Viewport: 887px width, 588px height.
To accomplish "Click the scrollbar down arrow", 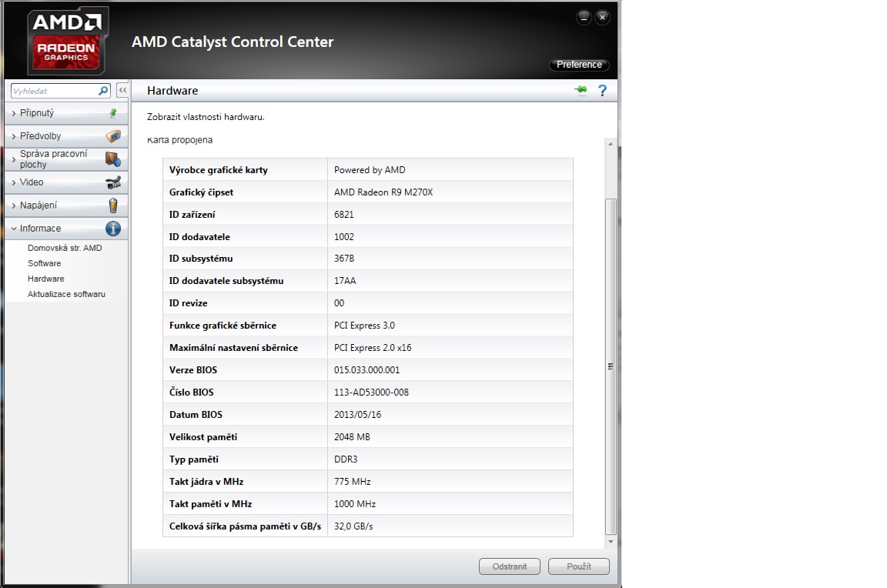I will click(611, 542).
